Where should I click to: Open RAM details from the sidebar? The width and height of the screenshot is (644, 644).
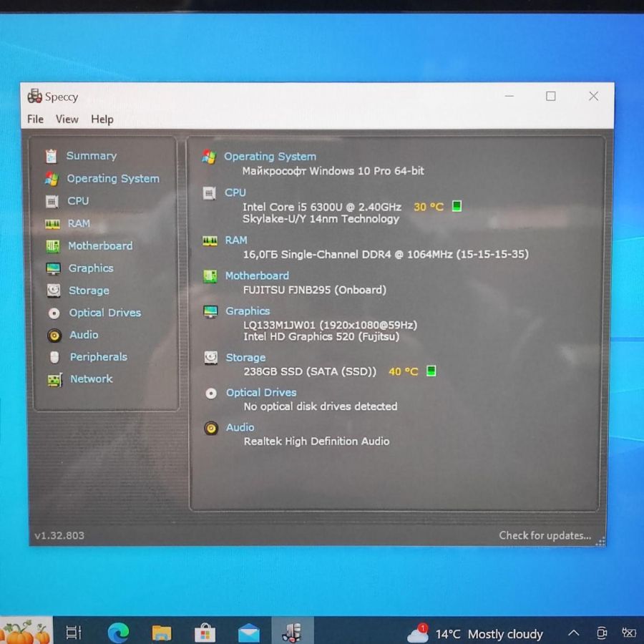click(x=79, y=223)
